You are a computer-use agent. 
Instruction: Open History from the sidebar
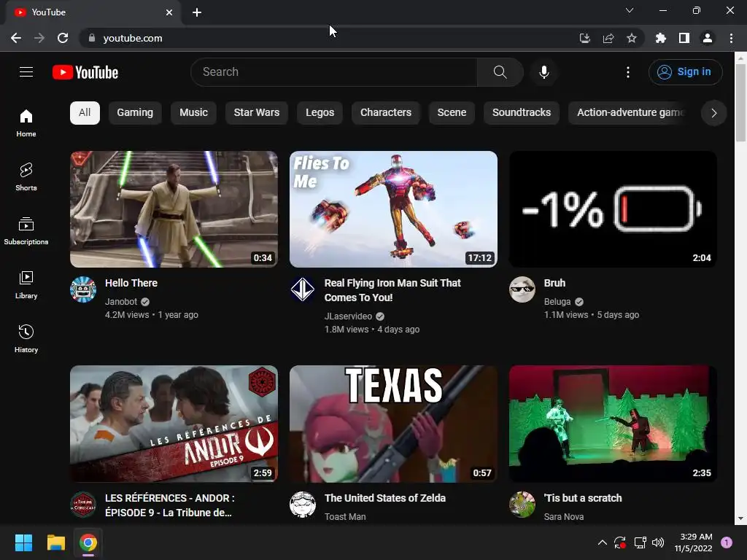(x=26, y=338)
